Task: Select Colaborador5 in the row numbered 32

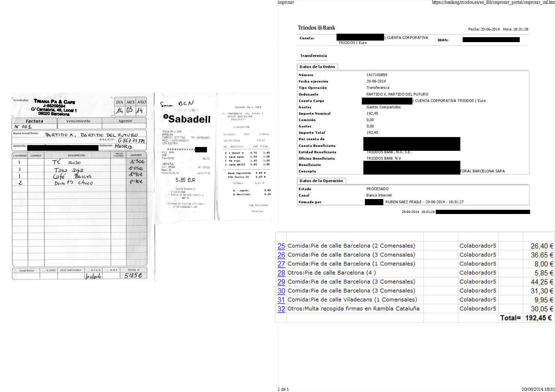Action: 478,309
